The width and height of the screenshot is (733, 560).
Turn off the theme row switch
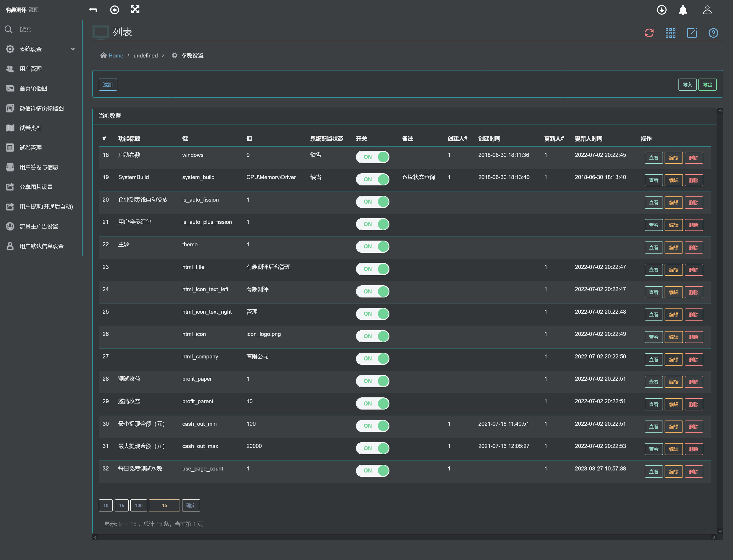[x=372, y=247]
